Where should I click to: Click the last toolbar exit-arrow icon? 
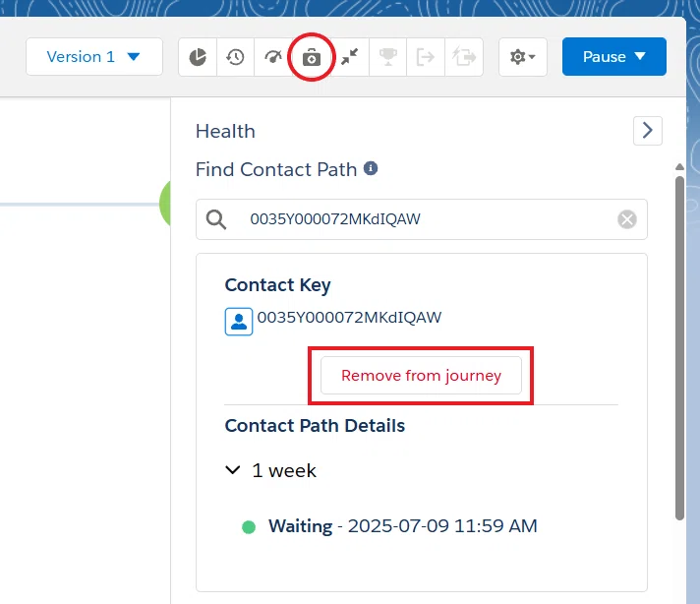pyautogui.click(x=464, y=57)
